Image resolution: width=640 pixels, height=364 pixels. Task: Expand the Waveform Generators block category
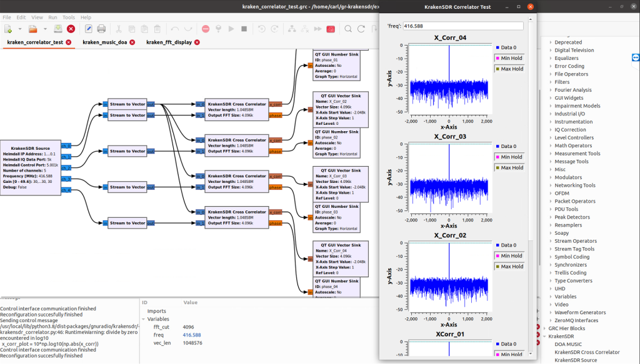click(551, 313)
